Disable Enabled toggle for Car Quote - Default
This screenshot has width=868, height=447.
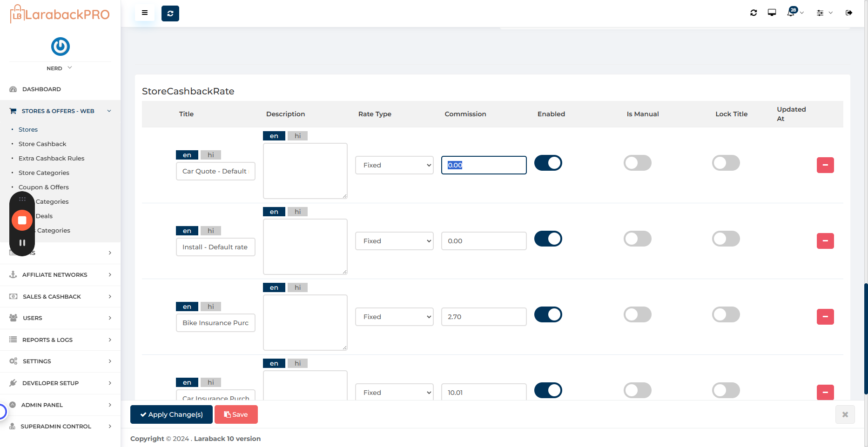548,163
